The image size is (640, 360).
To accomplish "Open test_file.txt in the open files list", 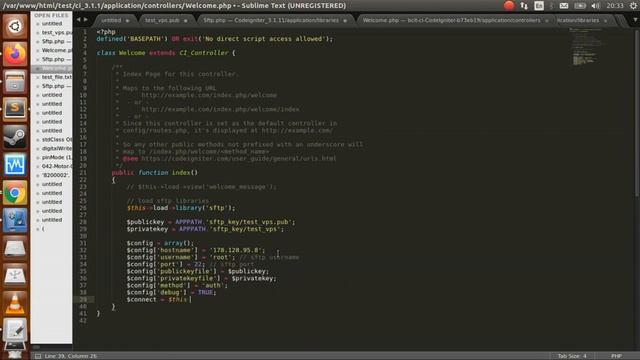I will click(57, 77).
